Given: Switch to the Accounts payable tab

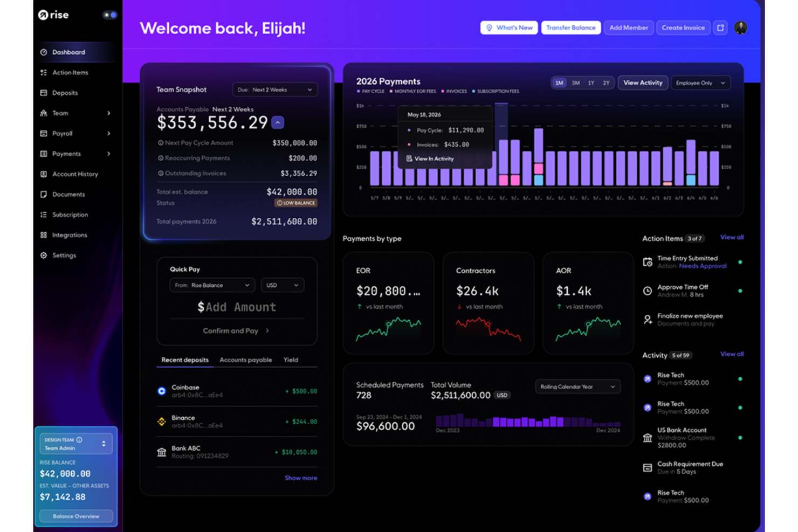Looking at the screenshot, I should point(245,360).
